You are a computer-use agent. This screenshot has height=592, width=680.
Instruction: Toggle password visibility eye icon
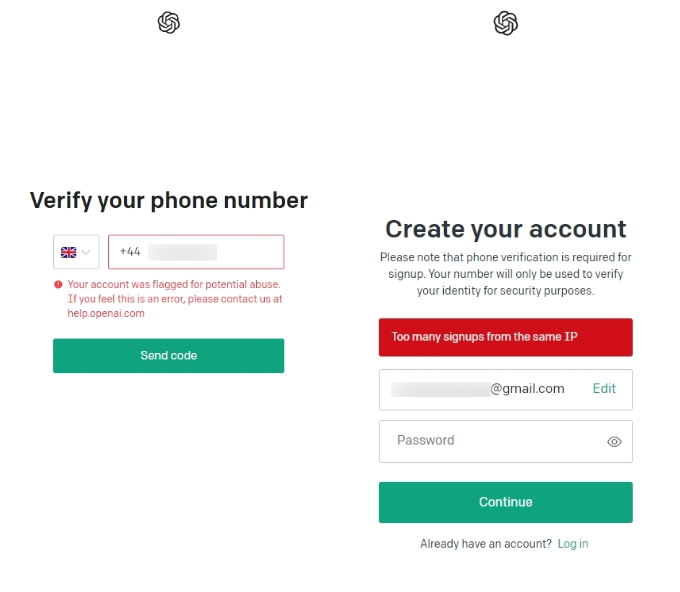[614, 442]
